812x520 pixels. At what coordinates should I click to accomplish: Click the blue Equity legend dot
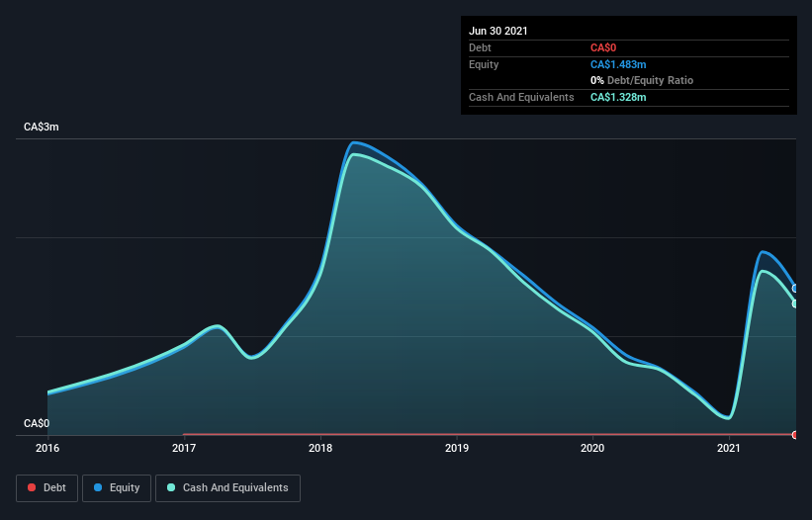coord(98,487)
